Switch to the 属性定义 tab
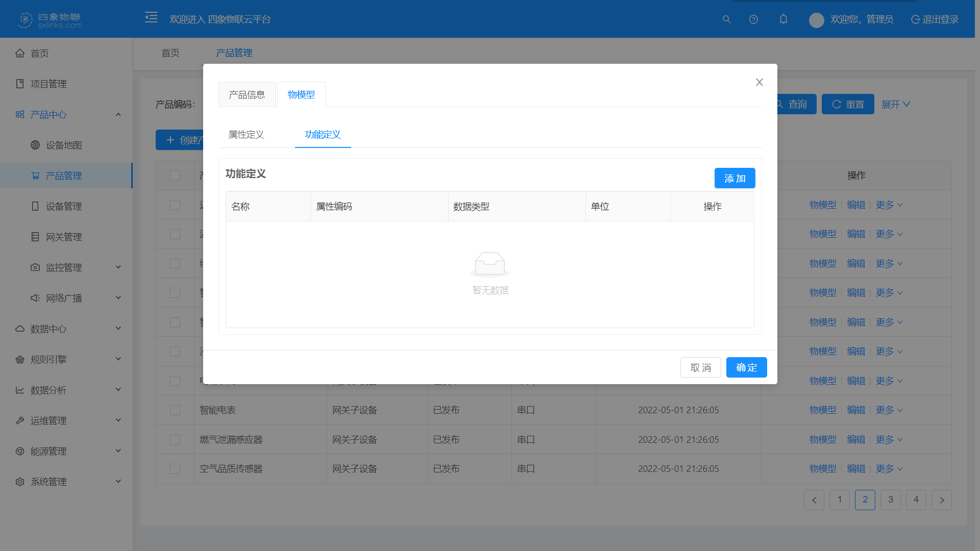 246,135
